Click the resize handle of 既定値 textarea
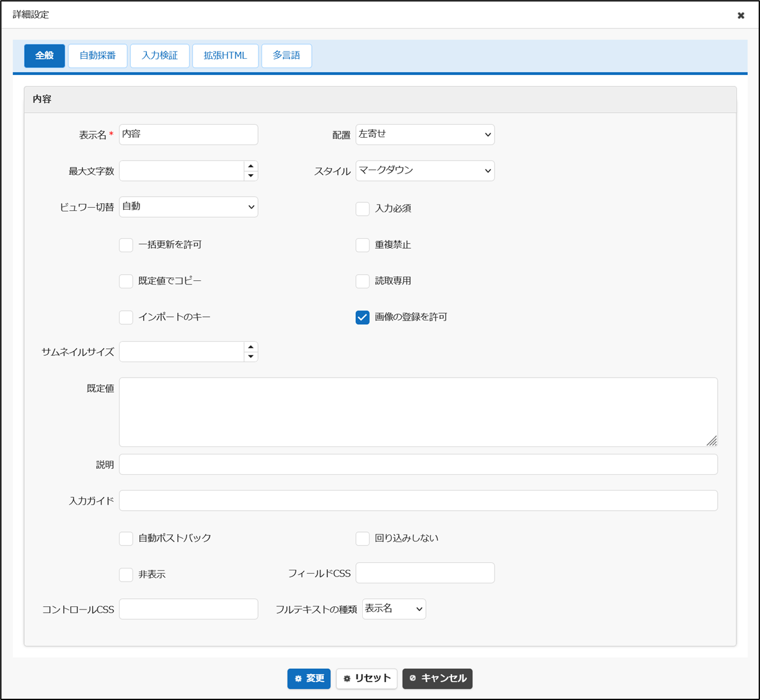 712,441
